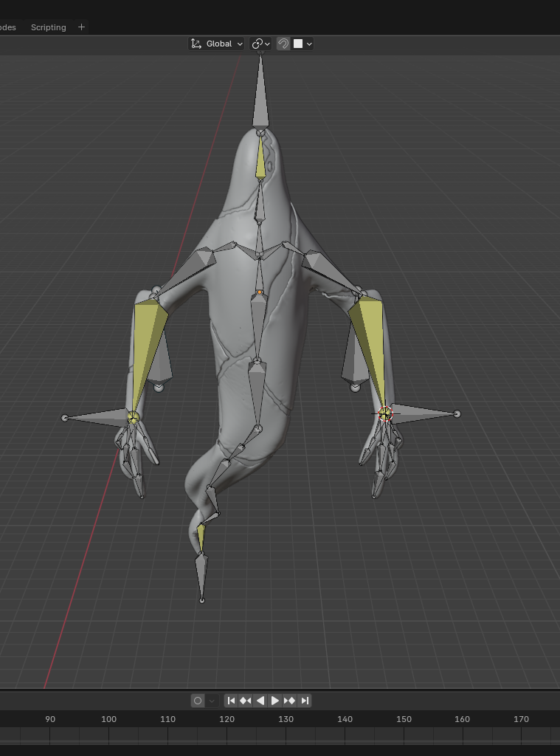Jump to the first frame
Screen dimensions: 560x756
pyautogui.click(x=232, y=701)
